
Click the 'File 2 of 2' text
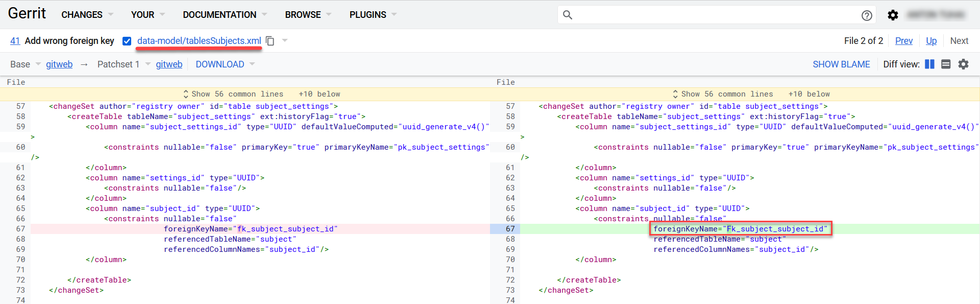pyautogui.click(x=864, y=41)
